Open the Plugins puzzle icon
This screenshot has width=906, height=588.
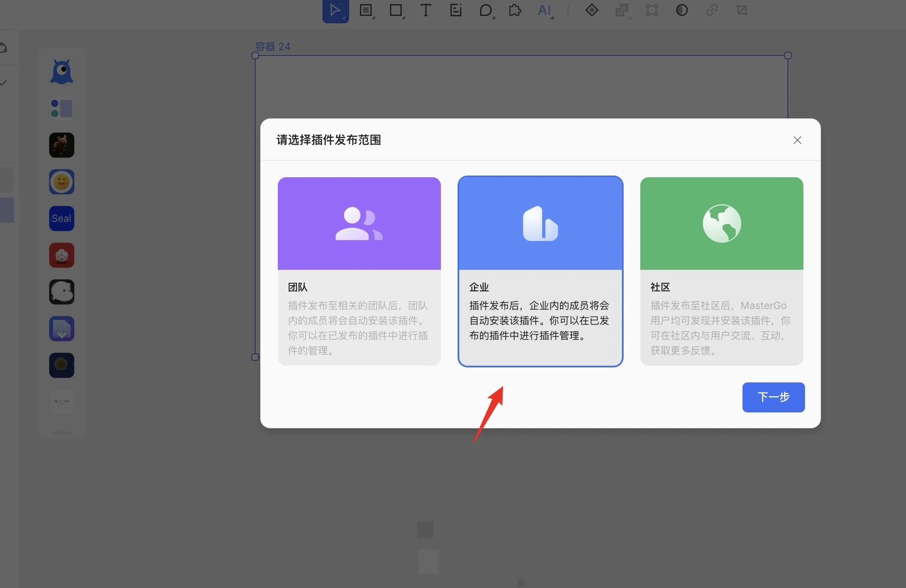pyautogui.click(x=515, y=10)
